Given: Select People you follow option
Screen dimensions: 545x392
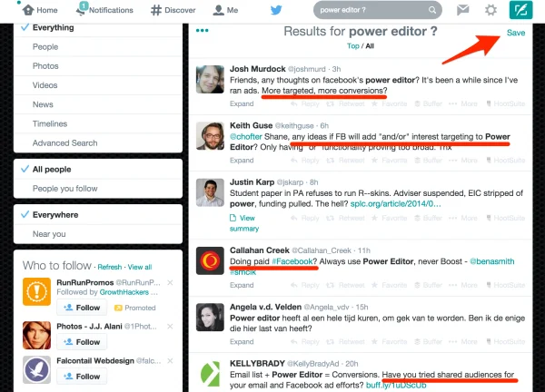Looking at the screenshot, I should 98,189.
